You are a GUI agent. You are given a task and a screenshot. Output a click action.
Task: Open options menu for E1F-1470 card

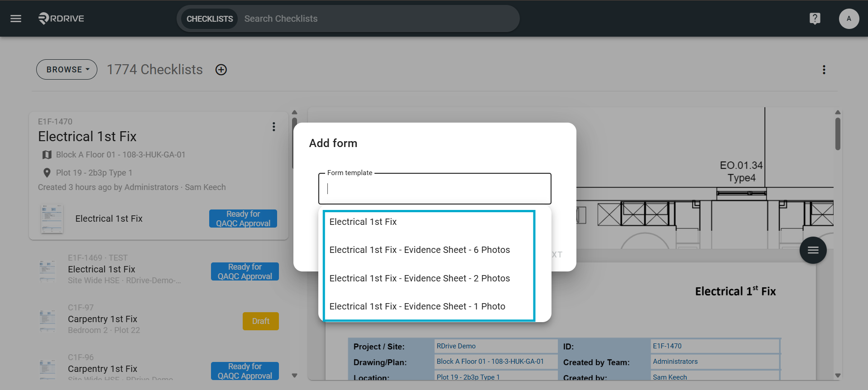point(273,127)
